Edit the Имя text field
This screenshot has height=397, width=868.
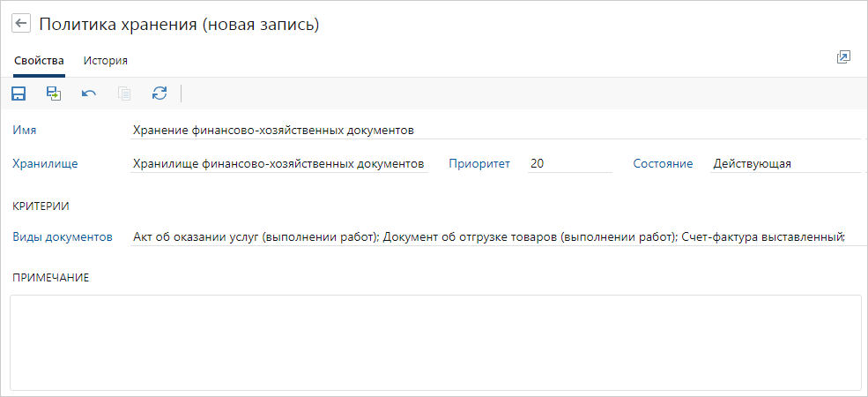coord(493,131)
